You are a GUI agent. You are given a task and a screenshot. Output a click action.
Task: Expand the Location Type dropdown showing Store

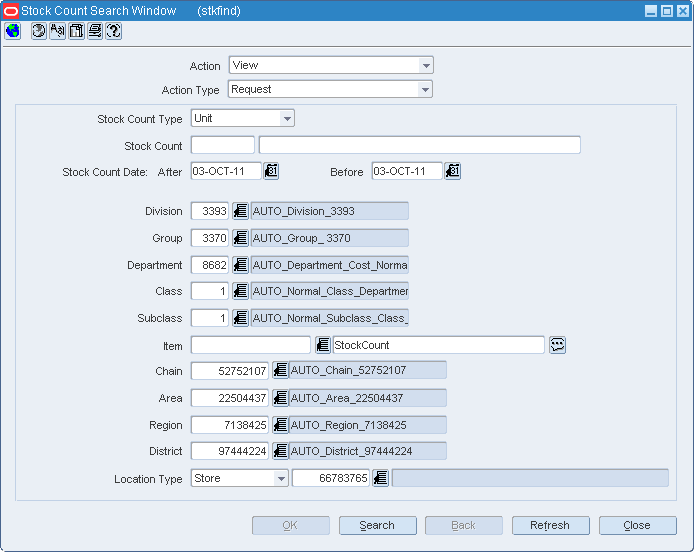tap(281, 478)
